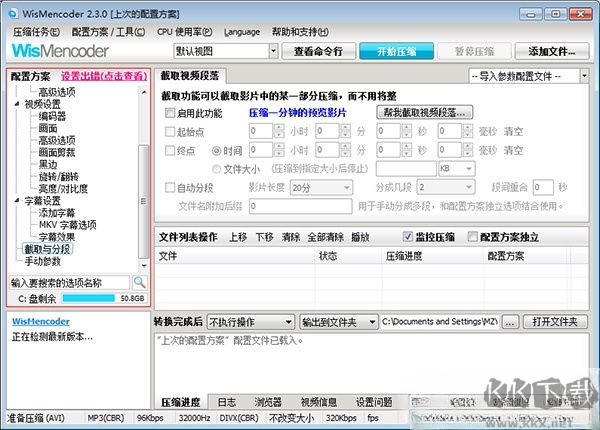Click the 添加文件 button
This screenshot has width=600, height=430.
coord(552,51)
